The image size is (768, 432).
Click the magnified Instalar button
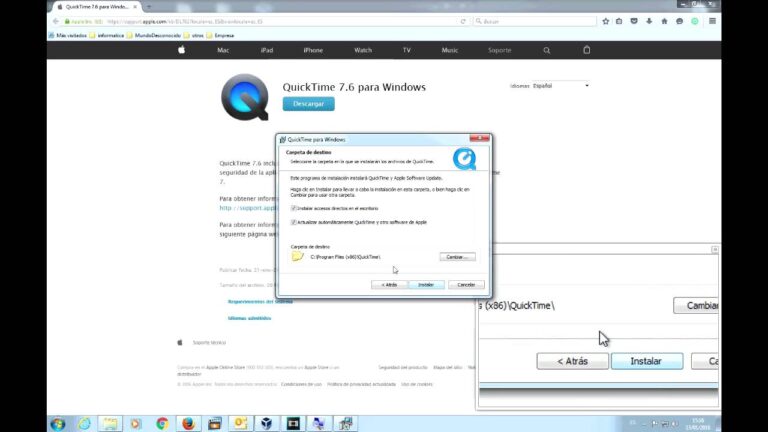point(647,361)
